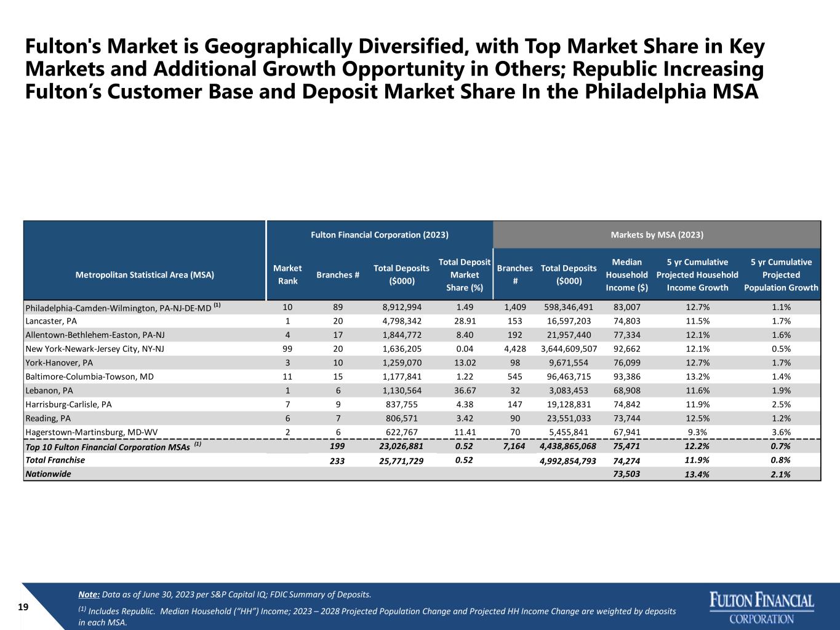Click the Top 10 total deposits 23,026,881
The height and width of the screenshot is (630, 840).
click(x=401, y=446)
